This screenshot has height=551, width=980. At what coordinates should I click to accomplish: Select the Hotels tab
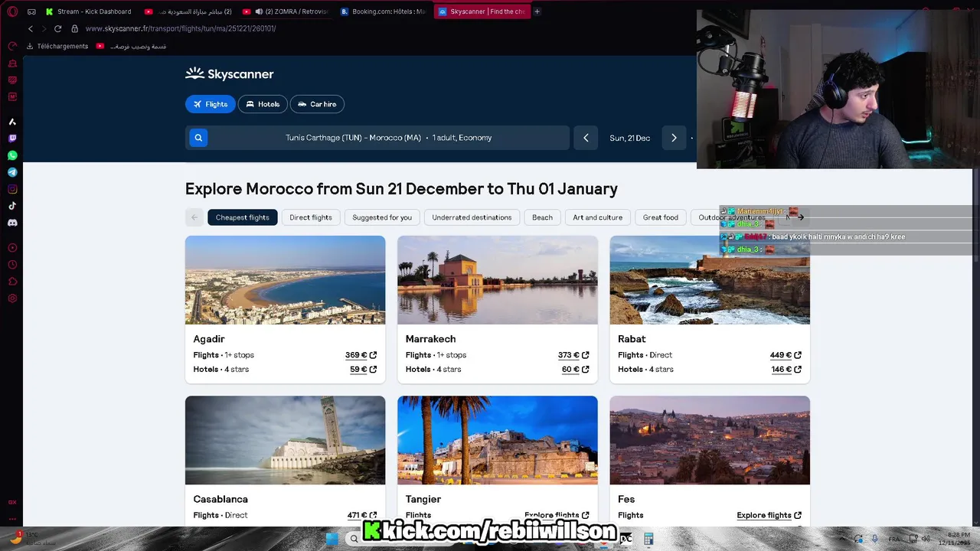263,104
